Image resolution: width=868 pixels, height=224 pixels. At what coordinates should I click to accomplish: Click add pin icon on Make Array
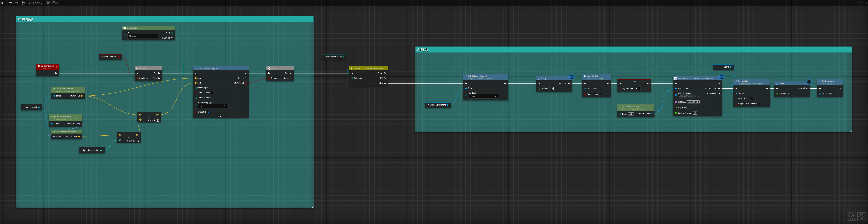(x=172, y=38)
